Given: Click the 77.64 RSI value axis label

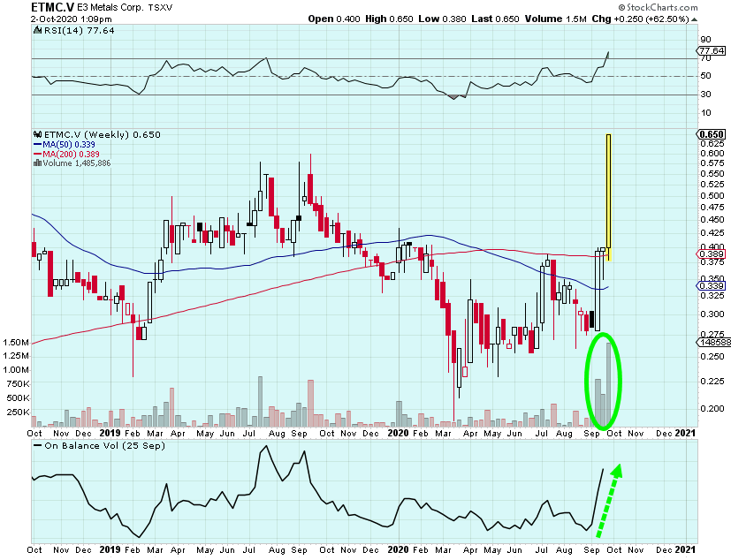Looking at the screenshot, I should pos(712,51).
